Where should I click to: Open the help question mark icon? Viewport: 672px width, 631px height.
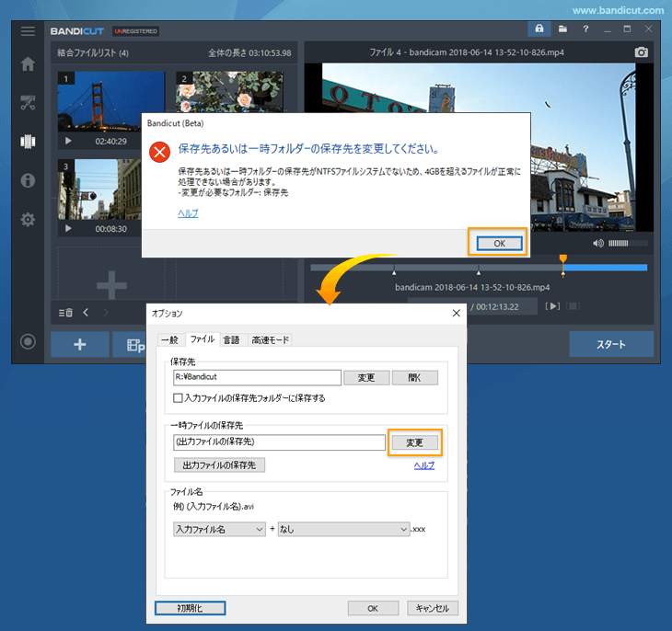585,29
